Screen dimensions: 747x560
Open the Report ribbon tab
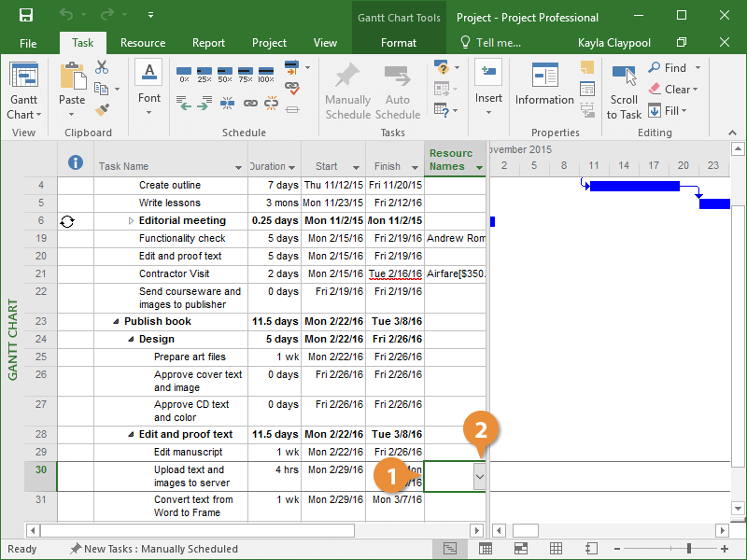point(208,43)
